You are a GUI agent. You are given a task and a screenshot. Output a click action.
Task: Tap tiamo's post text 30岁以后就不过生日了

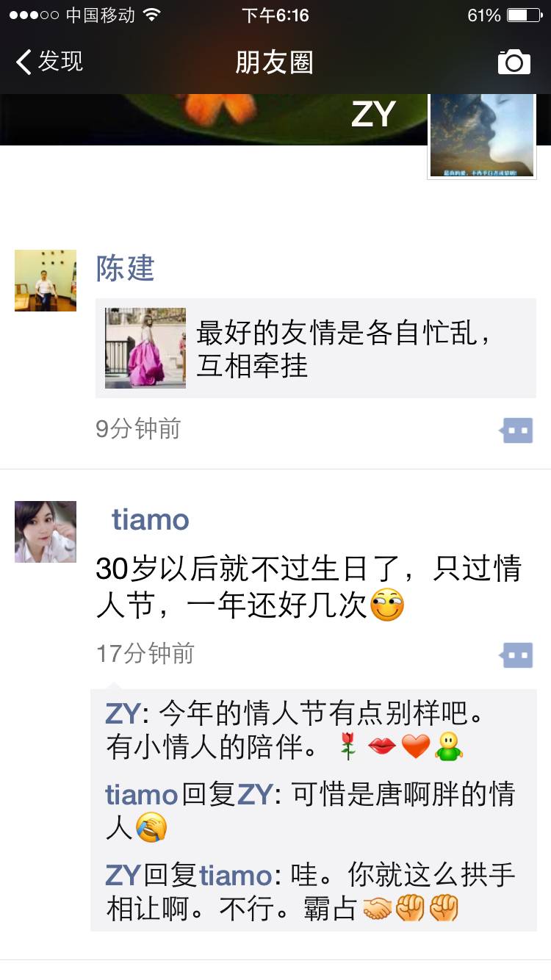[309, 588]
